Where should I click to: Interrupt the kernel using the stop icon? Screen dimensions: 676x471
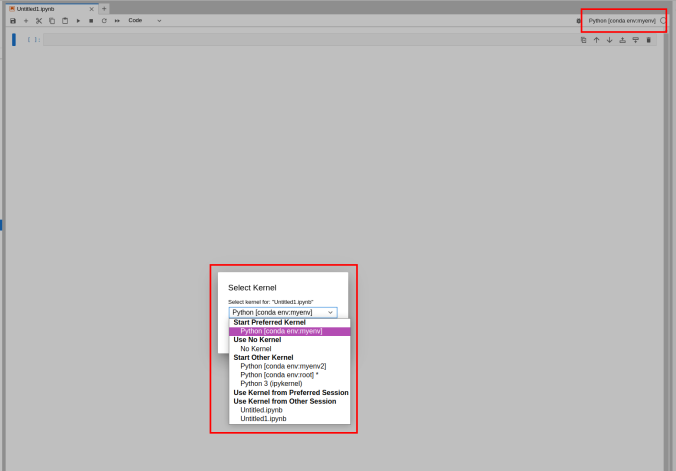(x=91, y=20)
